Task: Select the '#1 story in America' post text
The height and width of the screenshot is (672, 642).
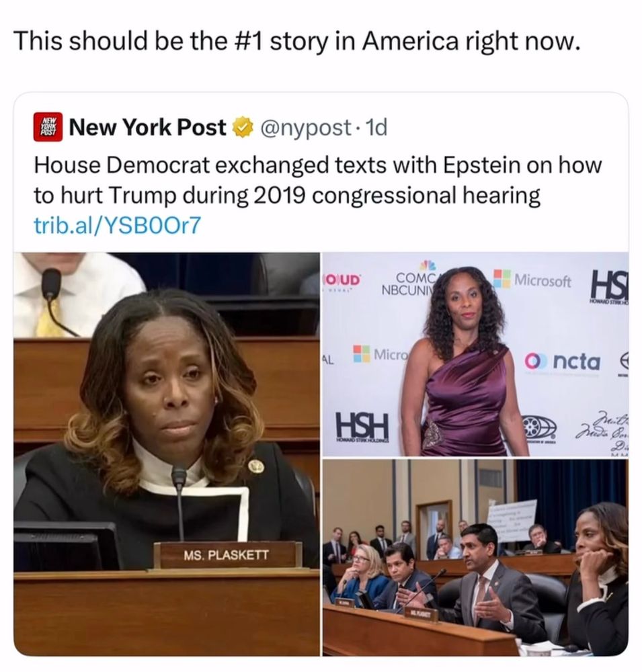Action: pos(296,41)
